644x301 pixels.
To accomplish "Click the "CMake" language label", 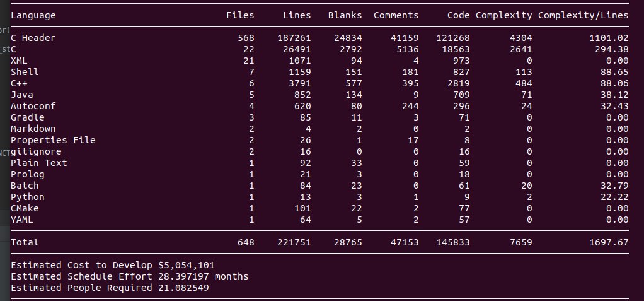I will pos(25,208).
